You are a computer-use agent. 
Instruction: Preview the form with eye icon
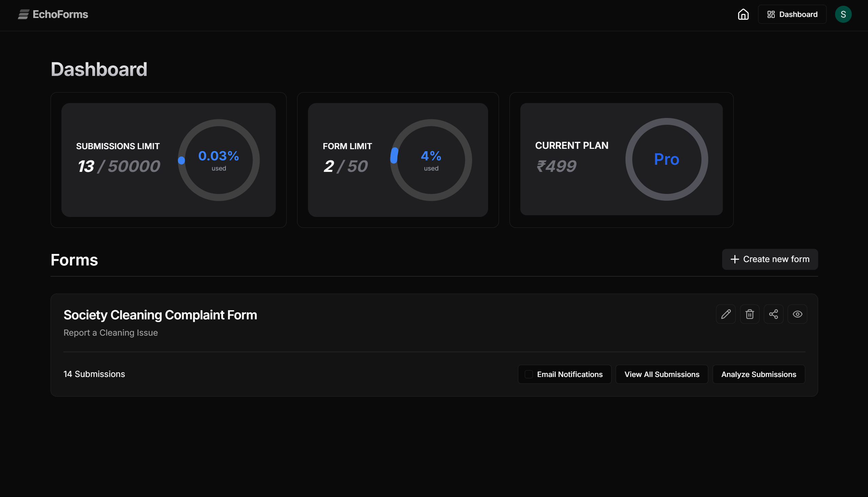coord(797,314)
